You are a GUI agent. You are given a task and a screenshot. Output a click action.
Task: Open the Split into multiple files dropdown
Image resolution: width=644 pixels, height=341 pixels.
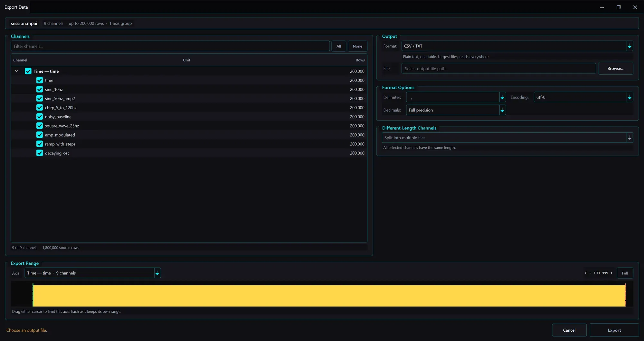(507, 138)
